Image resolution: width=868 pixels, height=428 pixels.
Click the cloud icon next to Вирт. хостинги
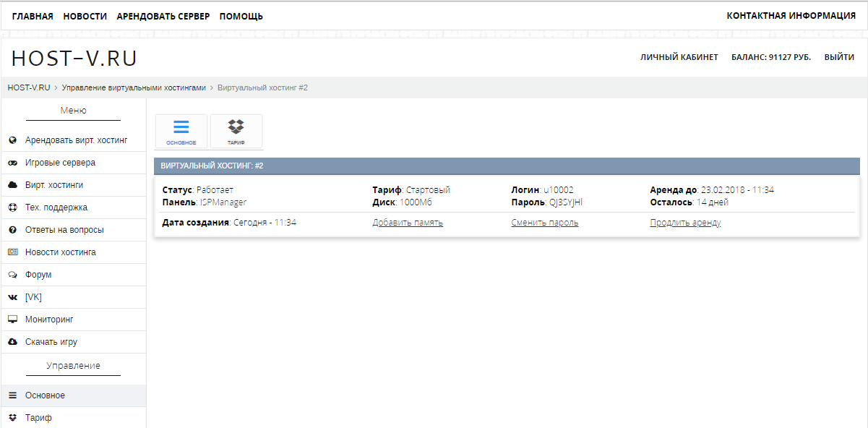tap(12, 185)
